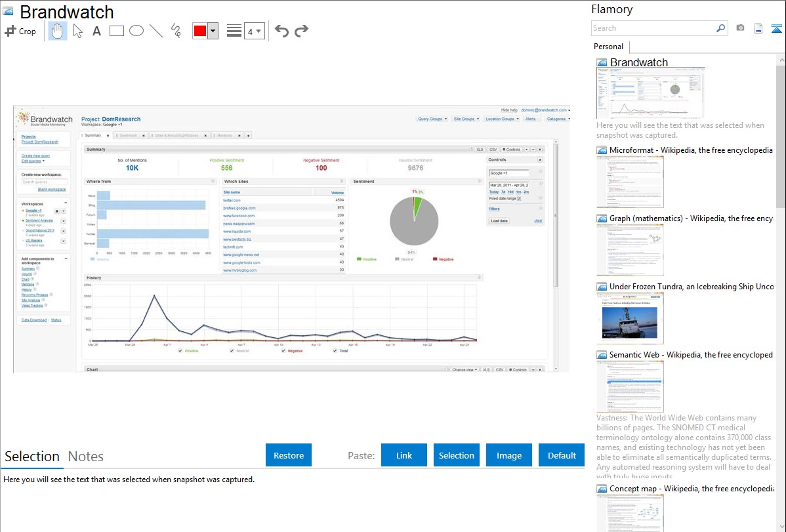Click the "Vastness: The World Wide Web" description text
Image resolution: width=786 pixels, height=532 pixels.
[x=684, y=447]
